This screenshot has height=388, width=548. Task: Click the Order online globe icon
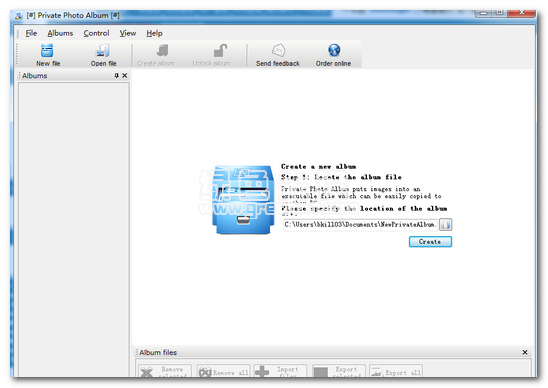(x=334, y=50)
